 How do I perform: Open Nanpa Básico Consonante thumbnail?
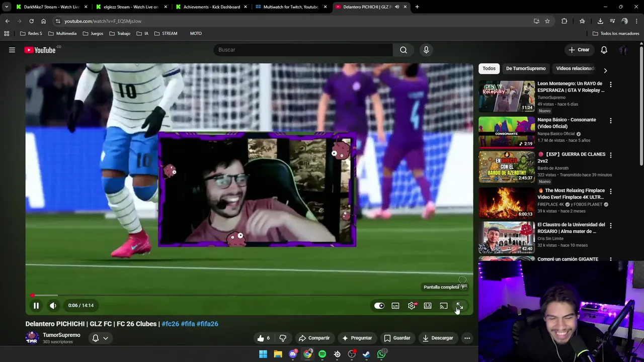click(507, 132)
